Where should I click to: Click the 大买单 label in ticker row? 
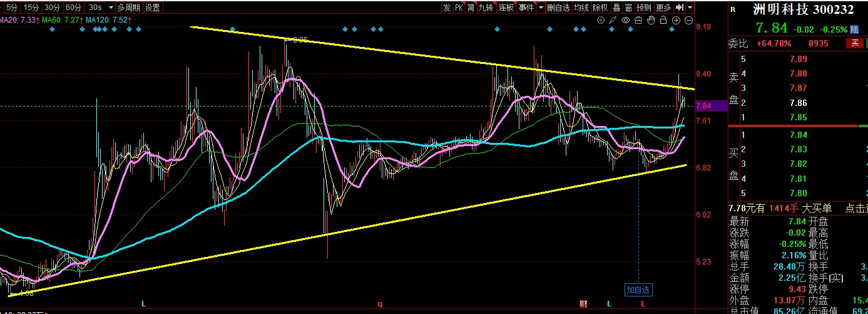tap(818, 209)
